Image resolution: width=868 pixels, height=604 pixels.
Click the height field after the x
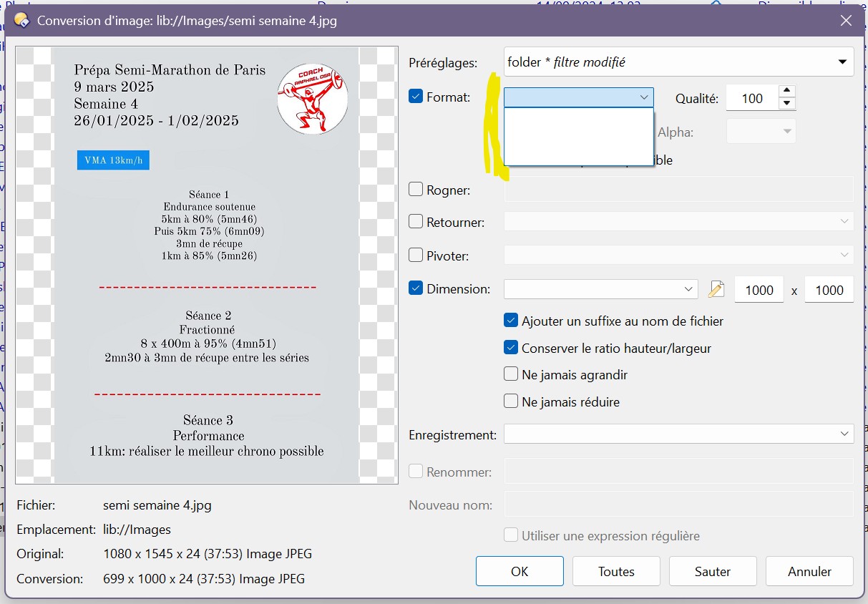coord(829,290)
